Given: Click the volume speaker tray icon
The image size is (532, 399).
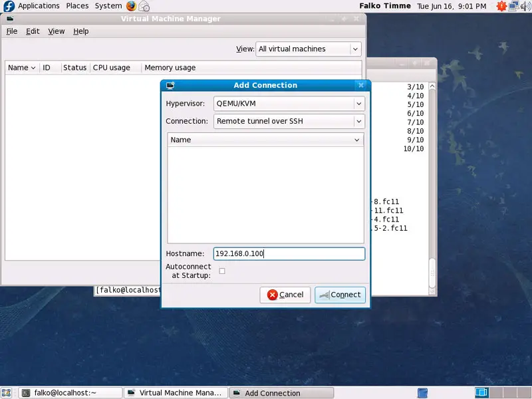Looking at the screenshot, I should point(525,6).
